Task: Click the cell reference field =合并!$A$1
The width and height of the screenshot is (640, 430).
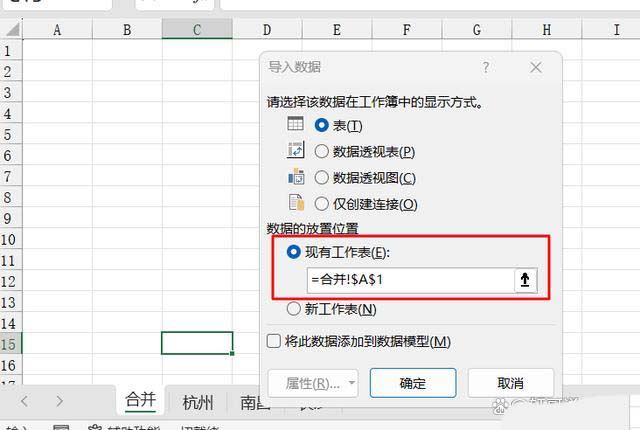Action: tap(410, 280)
